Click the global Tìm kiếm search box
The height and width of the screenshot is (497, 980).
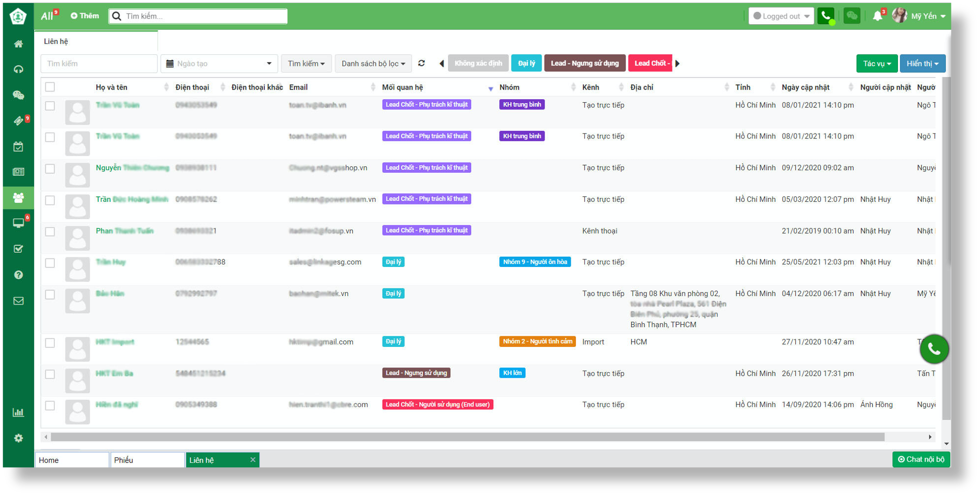tap(198, 16)
